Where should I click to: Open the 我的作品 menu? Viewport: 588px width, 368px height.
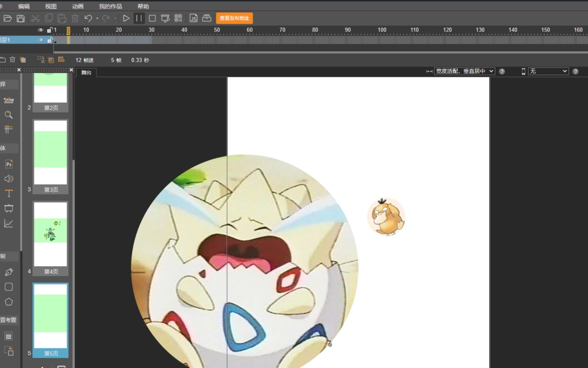point(110,6)
